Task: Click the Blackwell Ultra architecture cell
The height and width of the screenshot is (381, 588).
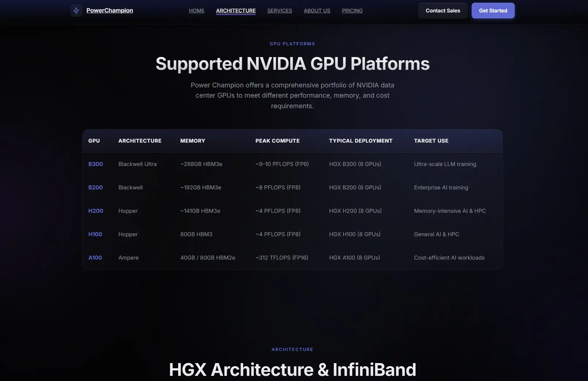Action: tap(137, 164)
